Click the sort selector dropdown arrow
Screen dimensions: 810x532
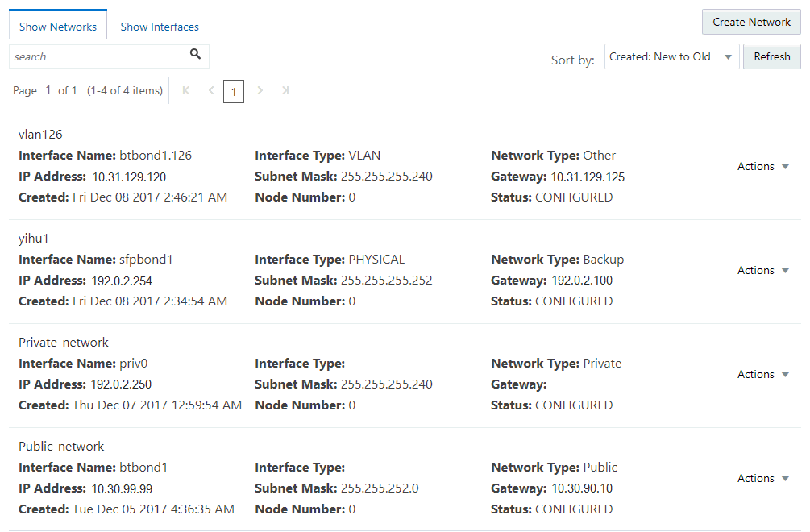[729, 56]
